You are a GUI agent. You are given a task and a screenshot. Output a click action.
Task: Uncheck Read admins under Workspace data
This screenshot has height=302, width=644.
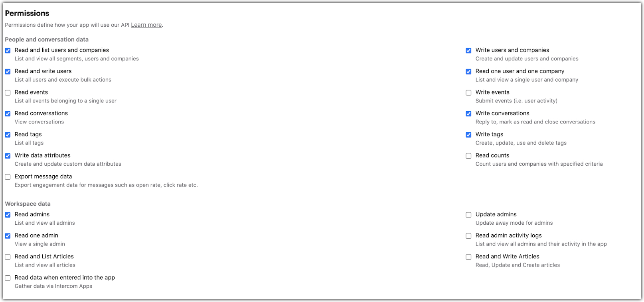8,215
